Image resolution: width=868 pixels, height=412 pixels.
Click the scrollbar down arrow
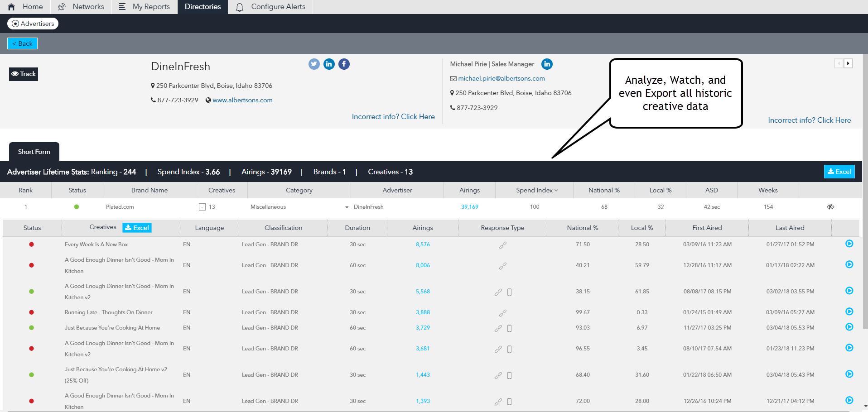pos(865,407)
